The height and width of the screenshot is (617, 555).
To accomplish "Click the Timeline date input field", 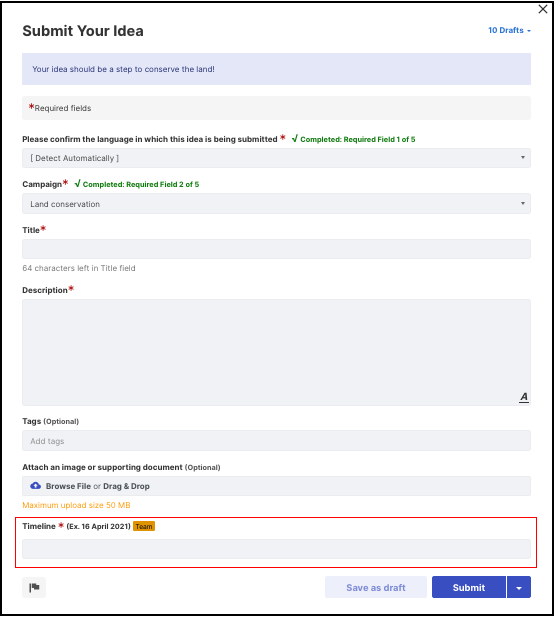I will (276, 549).
